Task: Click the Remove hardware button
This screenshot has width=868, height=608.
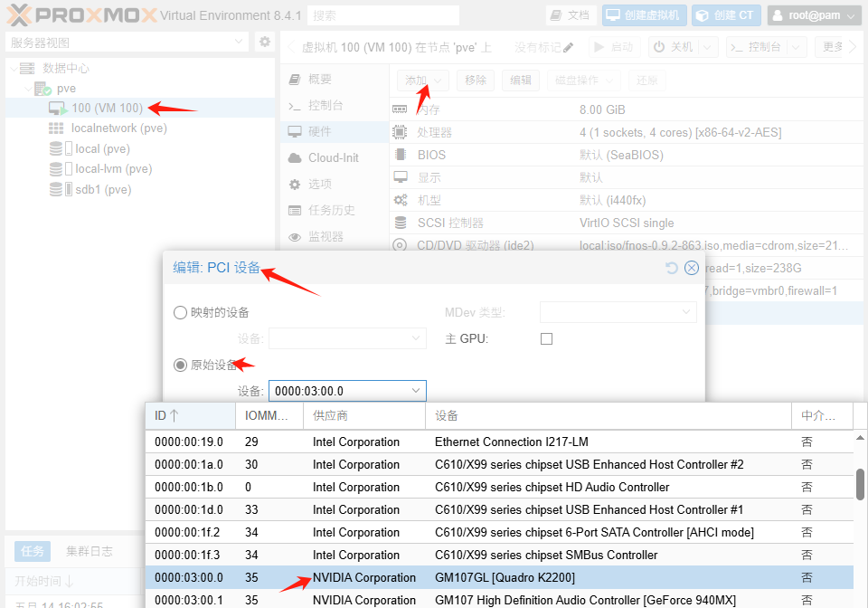Action: pos(476,81)
